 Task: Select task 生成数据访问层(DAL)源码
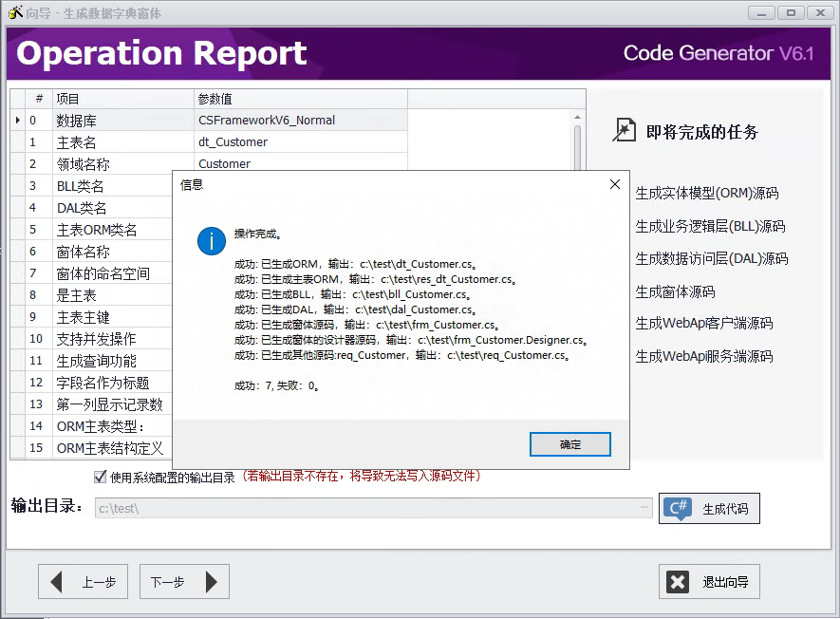pos(712,259)
